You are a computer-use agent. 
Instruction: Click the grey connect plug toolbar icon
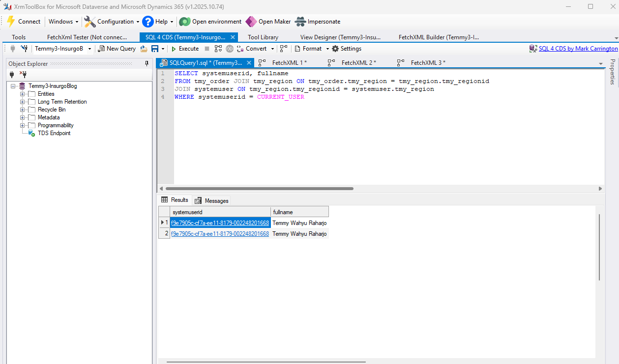click(x=13, y=49)
